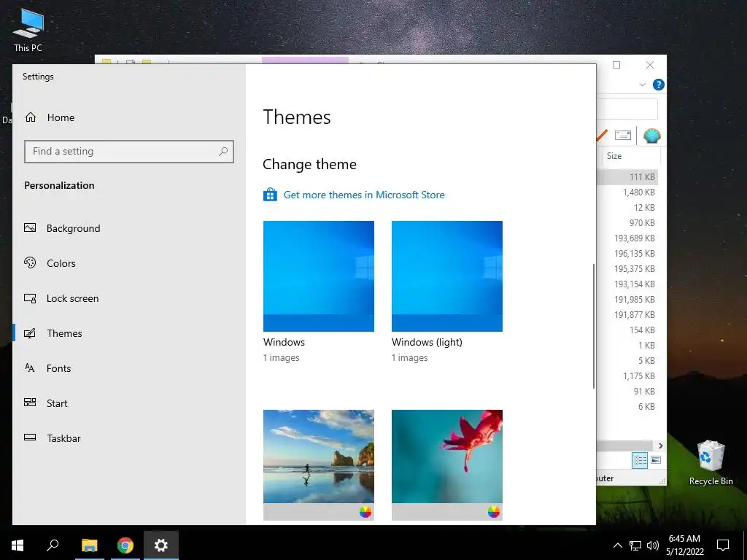Click the Help icon in Explorer window
This screenshot has height=560, width=747.
(x=659, y=85)
